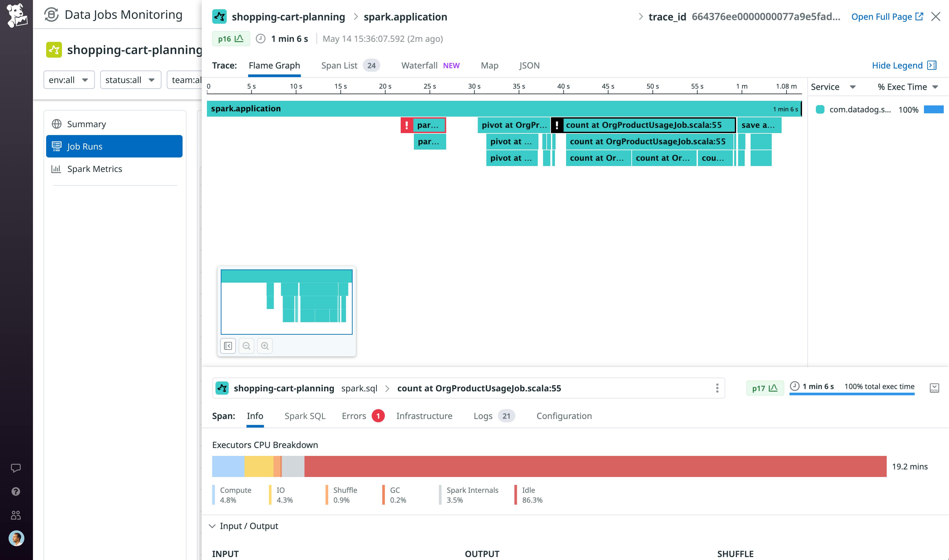Click the Open Full Page link
The height and width of the screenshot is (560, 949).
(x=887, y=17)
